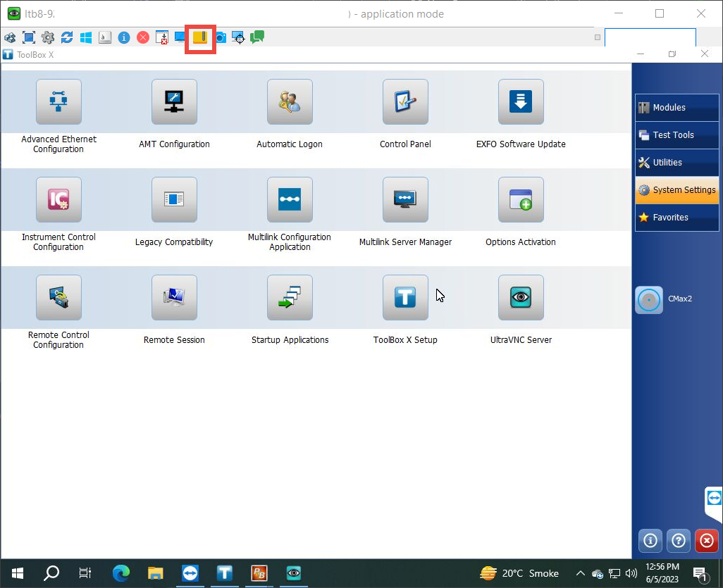Switch to TeamViewer in the taskbar
723x588 pixels.
click(190, 573)
